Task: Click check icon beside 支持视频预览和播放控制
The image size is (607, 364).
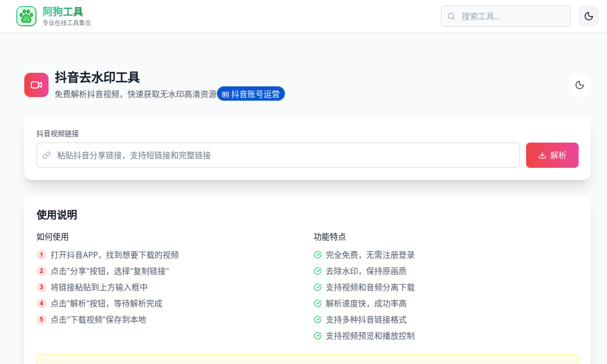Action: click(317, 336)
